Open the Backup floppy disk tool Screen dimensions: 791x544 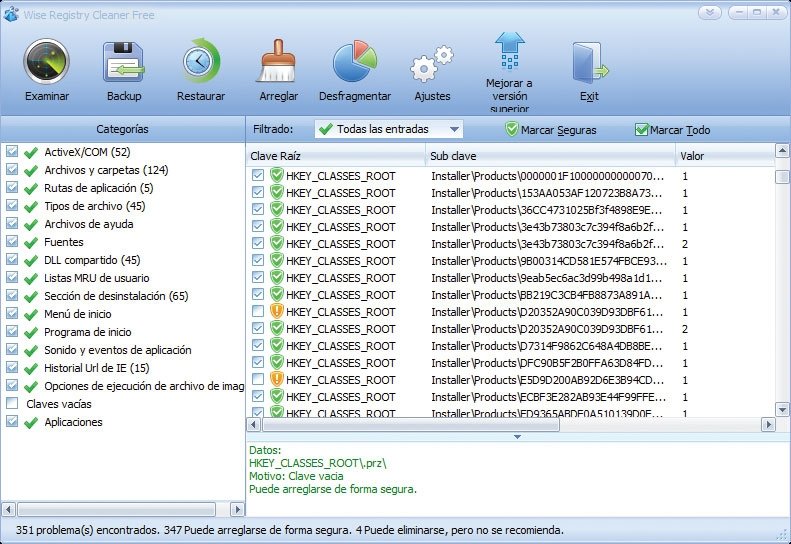point(124,62)
